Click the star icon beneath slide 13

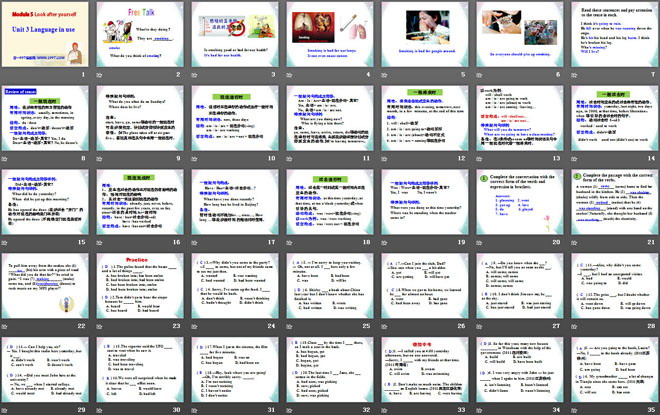[479, 159]
